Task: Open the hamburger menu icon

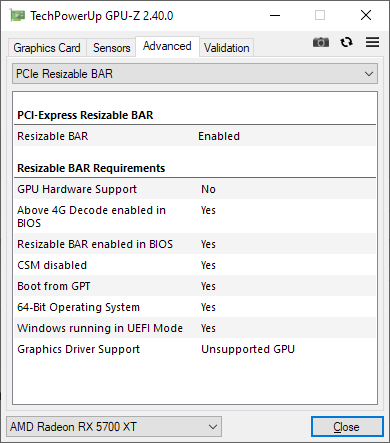Action: [x=372, y=42]
